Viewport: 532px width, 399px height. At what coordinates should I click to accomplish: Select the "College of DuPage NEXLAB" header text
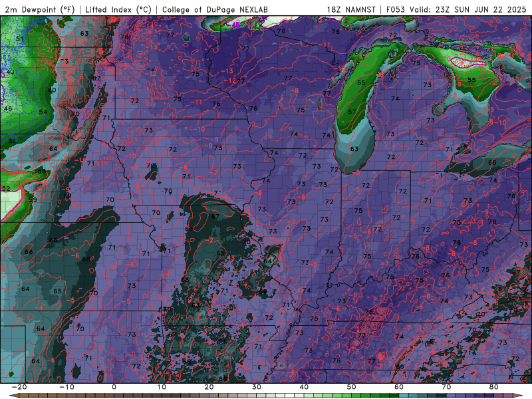pyautogui.click(x=215, y=10)
